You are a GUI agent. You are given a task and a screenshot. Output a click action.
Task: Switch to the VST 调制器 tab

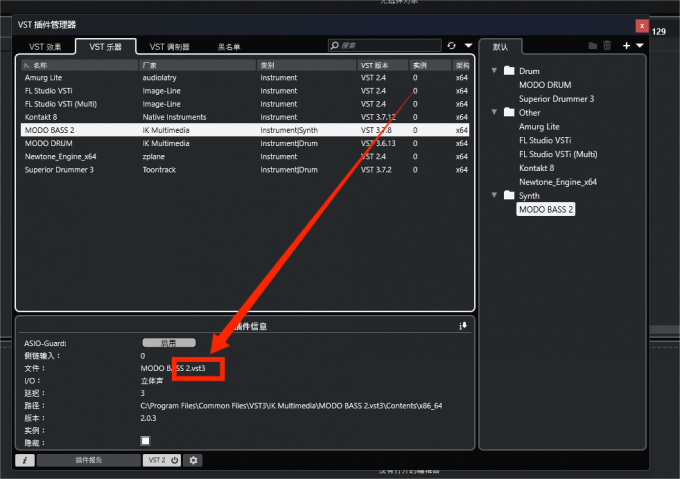coord(170,47)
